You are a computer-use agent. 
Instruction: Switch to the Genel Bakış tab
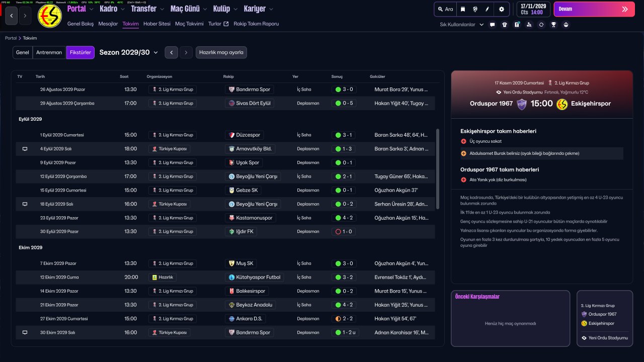coord(80,24)
